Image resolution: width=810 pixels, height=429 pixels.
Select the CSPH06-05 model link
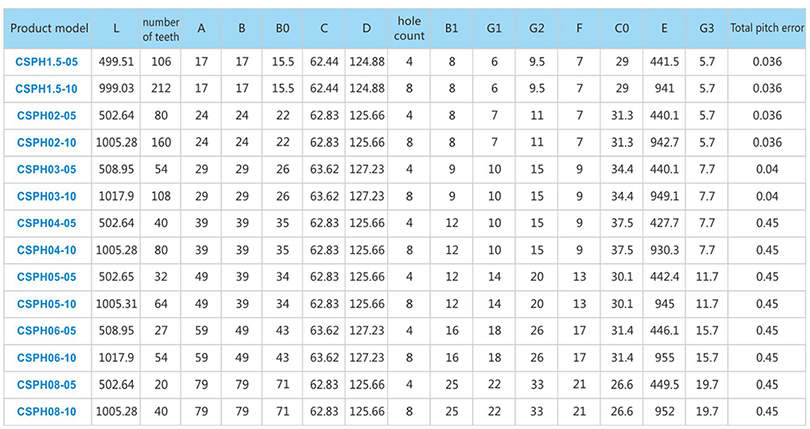pos(46,331)
